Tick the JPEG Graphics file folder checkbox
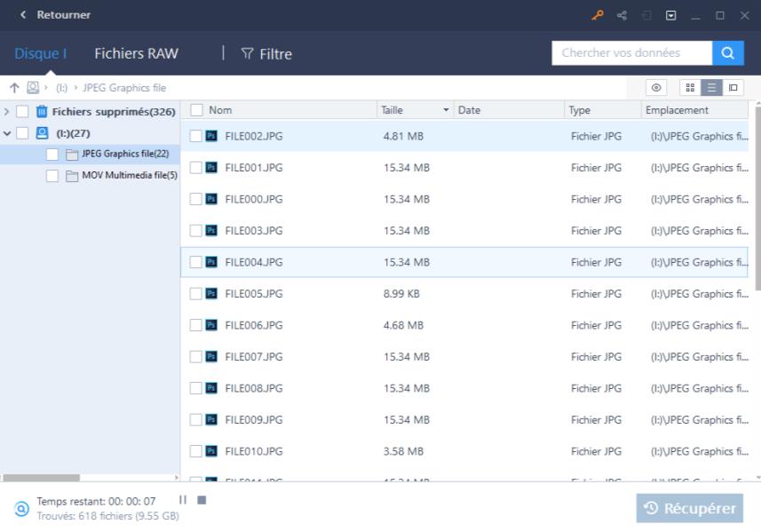The image size is (761, 532). pos(52,154)
